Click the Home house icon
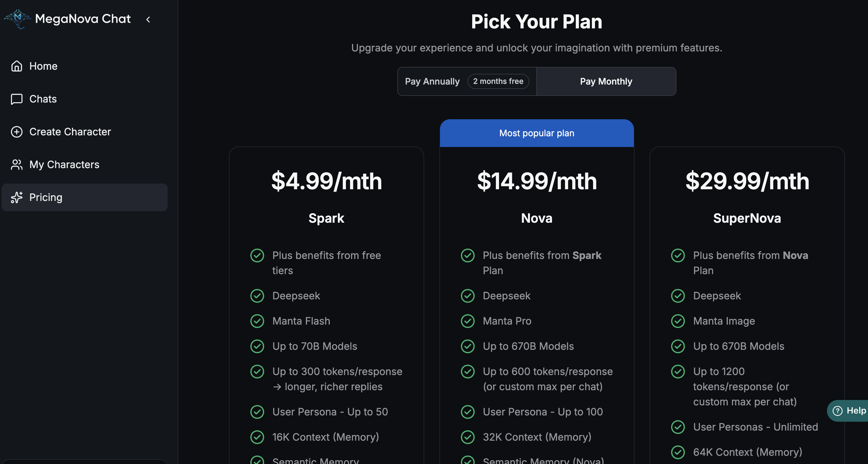This screenshot has height=464, width=868. click(x=16, y=66)
